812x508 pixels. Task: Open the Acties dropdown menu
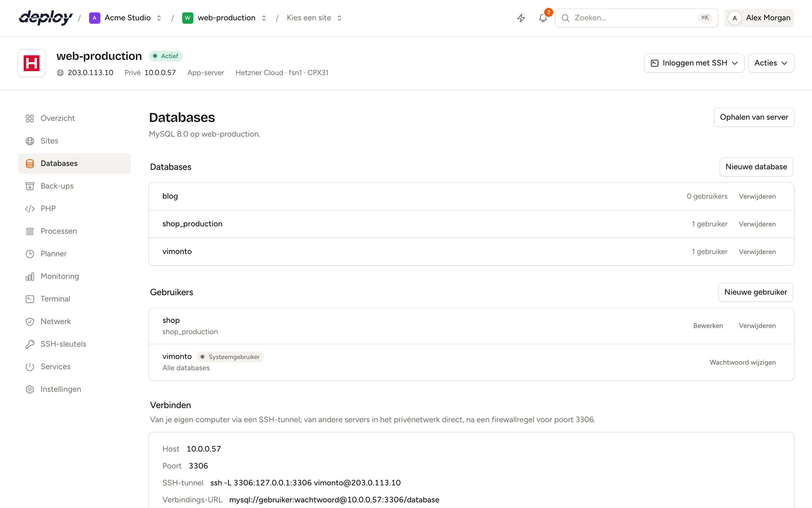tap(771, 63)
